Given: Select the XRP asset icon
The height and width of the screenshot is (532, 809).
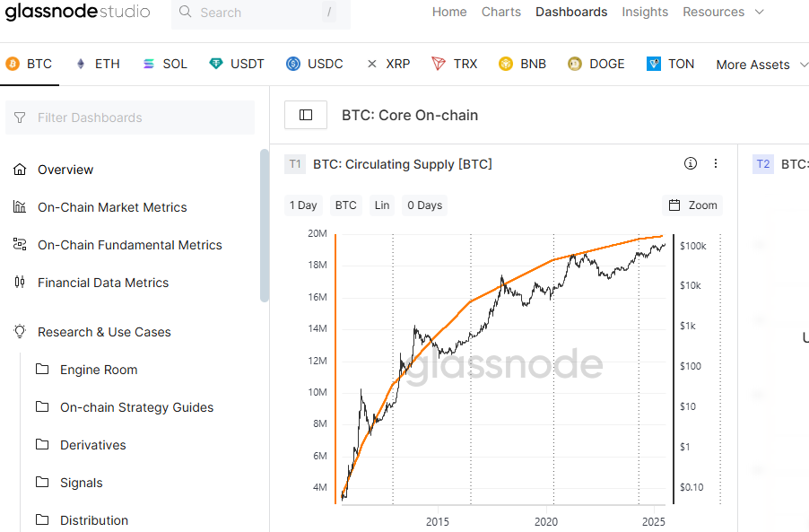Looking at the screenshot, I should click(371, 64).
